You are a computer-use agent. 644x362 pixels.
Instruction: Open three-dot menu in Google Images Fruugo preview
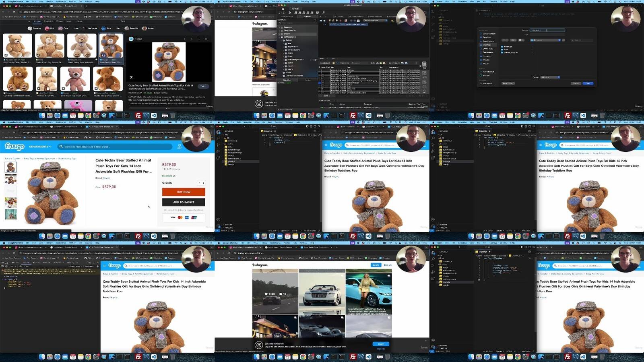coord(199,39)
